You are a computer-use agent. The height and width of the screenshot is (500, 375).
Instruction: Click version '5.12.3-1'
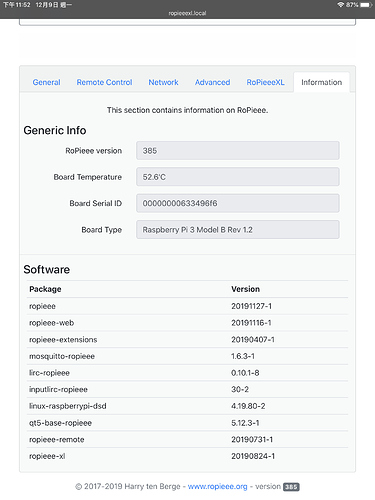[x=245, y=423]
